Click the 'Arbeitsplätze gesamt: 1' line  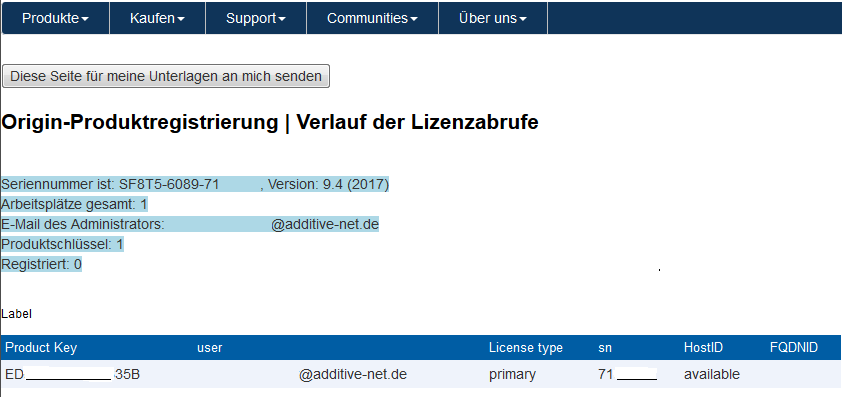pyautogui.click(x=74, y=205)
